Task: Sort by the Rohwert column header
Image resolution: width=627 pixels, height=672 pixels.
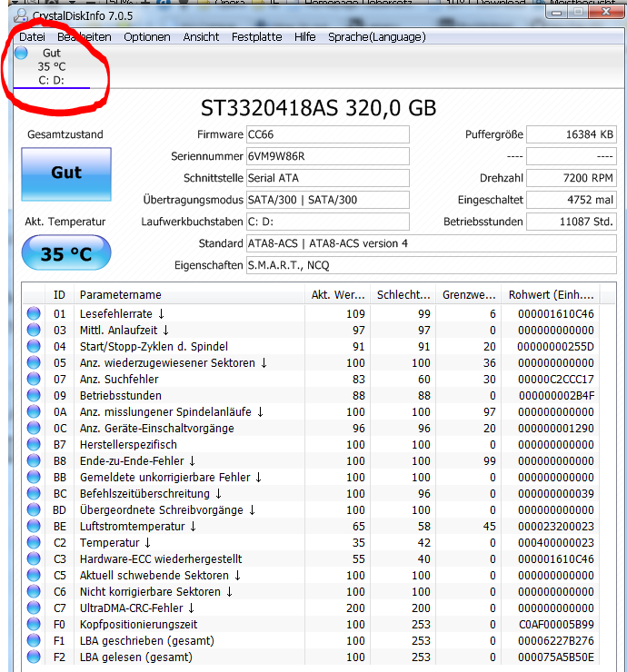Action: click(551, 295)
